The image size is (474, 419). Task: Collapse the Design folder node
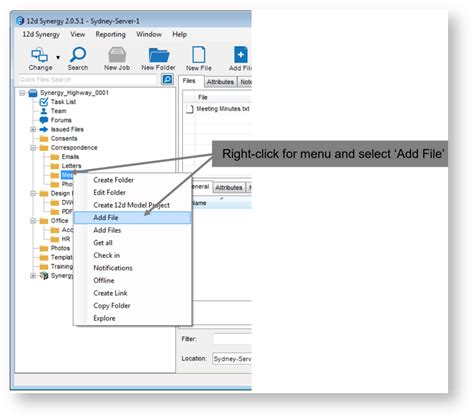coord(33,193)
